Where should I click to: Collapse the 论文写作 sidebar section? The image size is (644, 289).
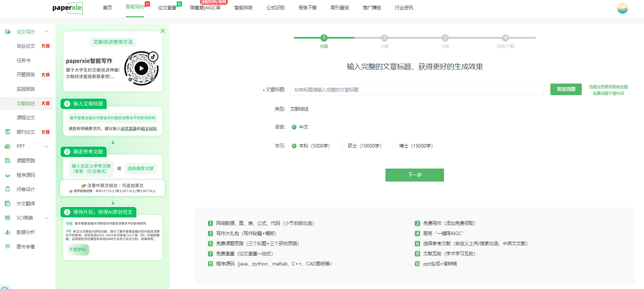click(x=46, y=32)
